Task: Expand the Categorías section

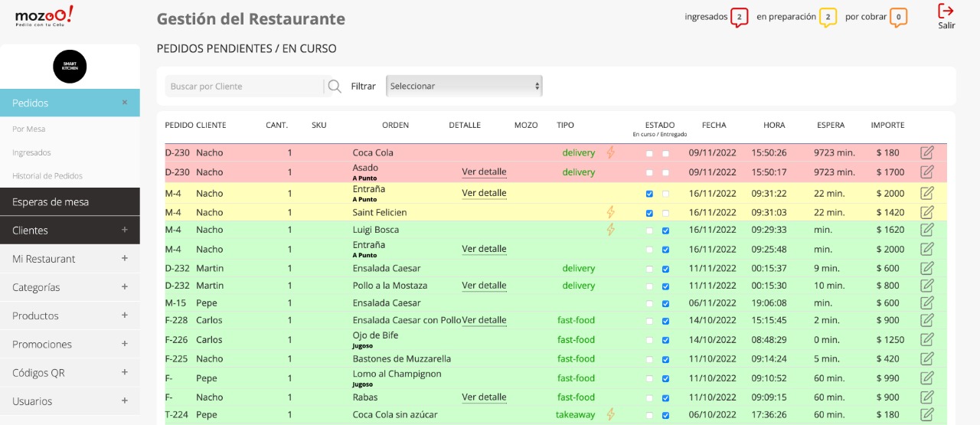Action: (125, 287)
